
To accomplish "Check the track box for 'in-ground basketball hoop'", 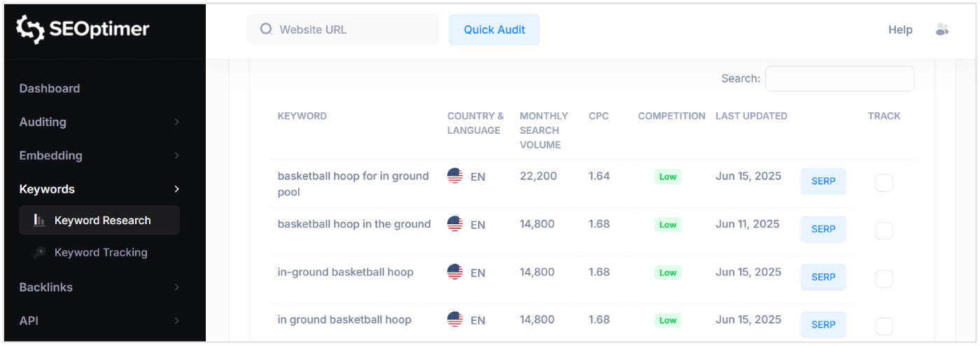I will [883, 279].
